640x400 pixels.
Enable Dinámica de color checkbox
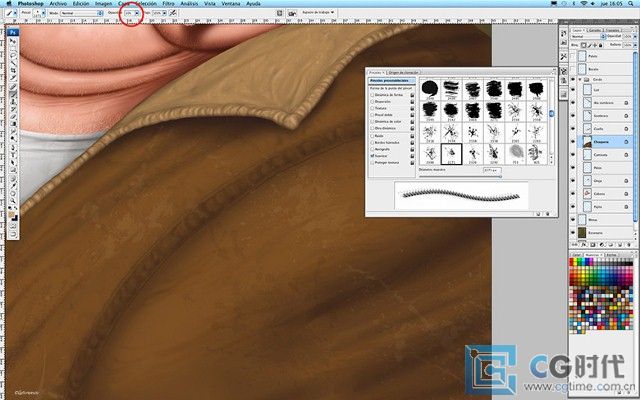point(372,122)
